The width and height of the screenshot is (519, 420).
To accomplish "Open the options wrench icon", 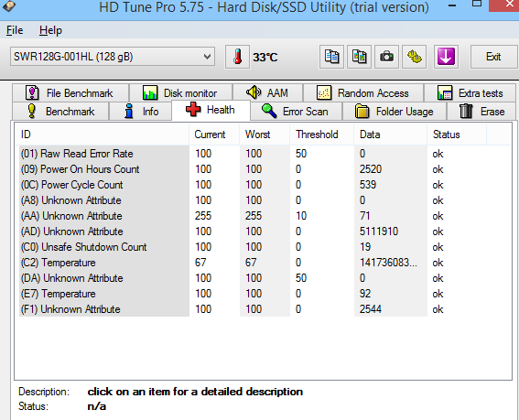I will click(x=414, y=57).
